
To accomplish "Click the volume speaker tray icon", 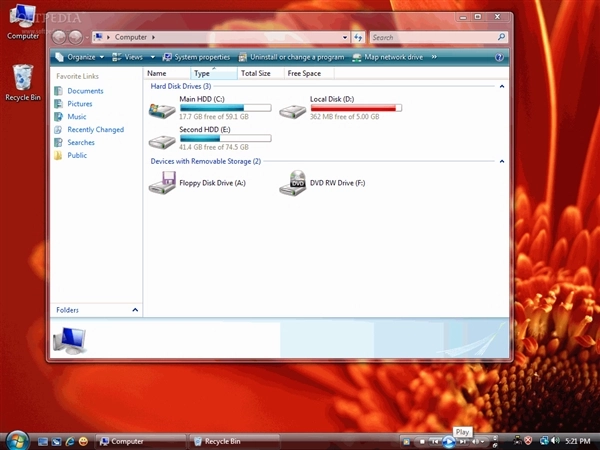I will pyautogui.click(x=555, y=441).
